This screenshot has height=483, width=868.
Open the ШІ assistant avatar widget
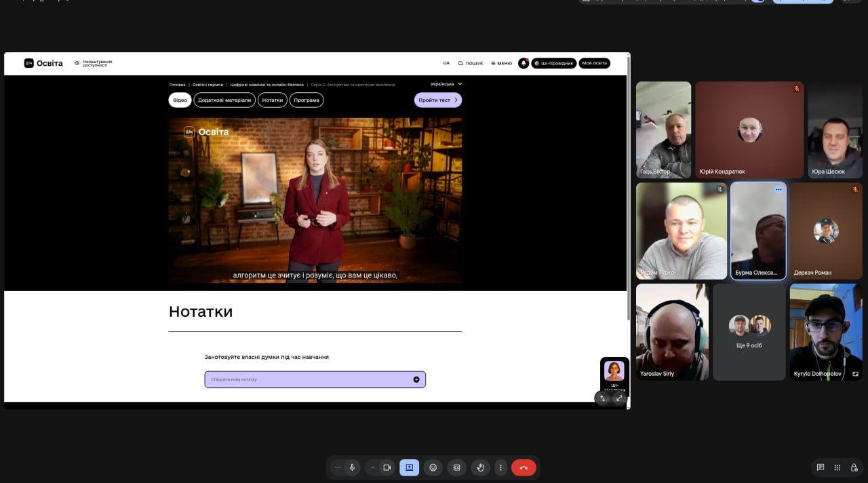pos(614,371)
